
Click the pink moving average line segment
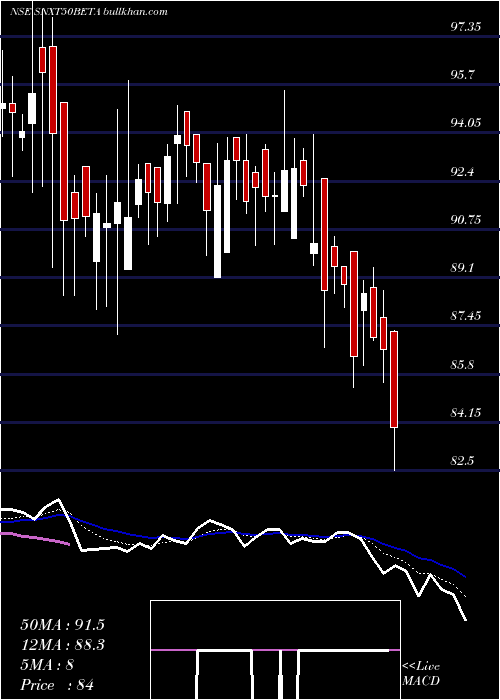[36, 538]
